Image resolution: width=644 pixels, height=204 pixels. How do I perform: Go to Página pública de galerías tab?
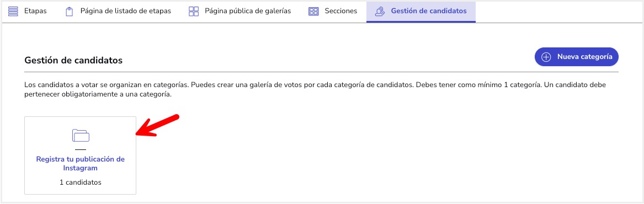pyautogui.click(x=240, y=12)
